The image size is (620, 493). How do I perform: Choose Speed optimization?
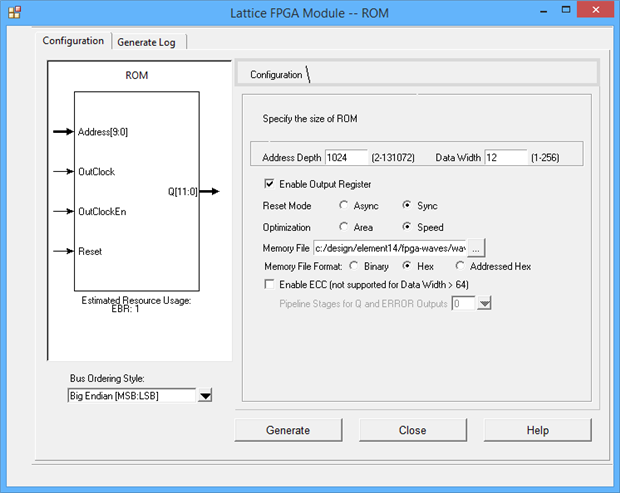tap(406, 227)
